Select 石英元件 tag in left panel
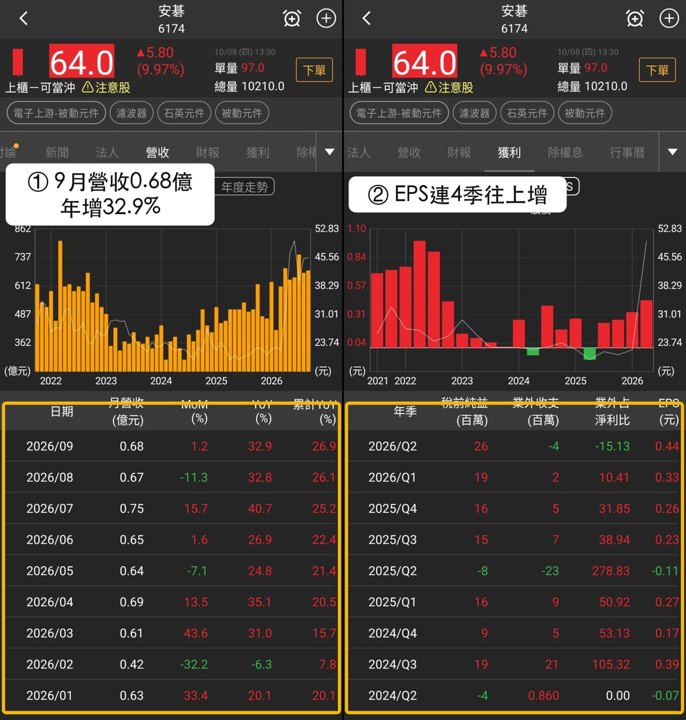Screen dimensions: 686x720 click(184, 113)
